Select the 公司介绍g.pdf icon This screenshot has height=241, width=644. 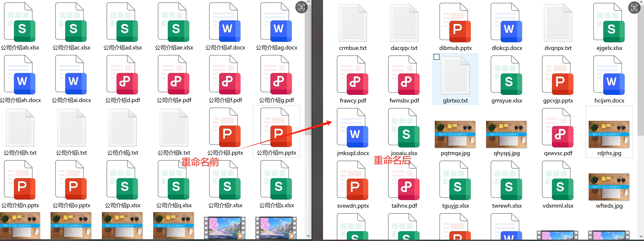(x=276, y=75)
